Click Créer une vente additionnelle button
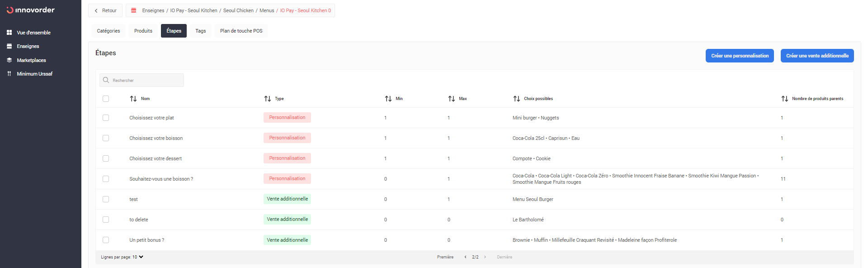Screen dimensions: 868x268 pyautogui.click(x=817, y=56)
